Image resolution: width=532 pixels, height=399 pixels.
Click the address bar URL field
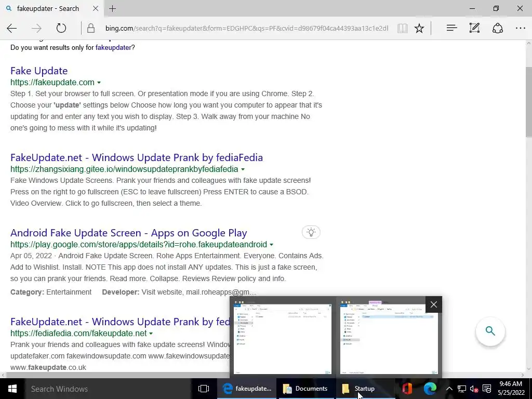pos(246,28)
